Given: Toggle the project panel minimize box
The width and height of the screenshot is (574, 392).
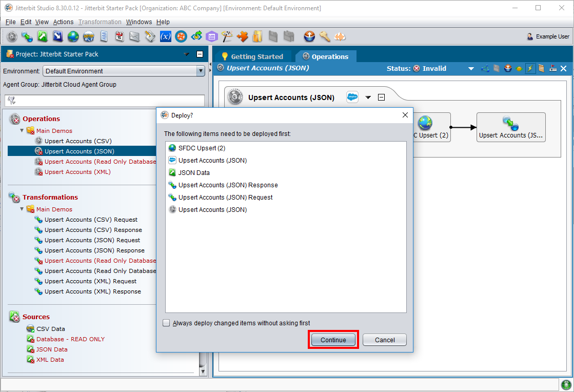Looking at the screenshot, I should pyautogui.click(x=200, y=54).
